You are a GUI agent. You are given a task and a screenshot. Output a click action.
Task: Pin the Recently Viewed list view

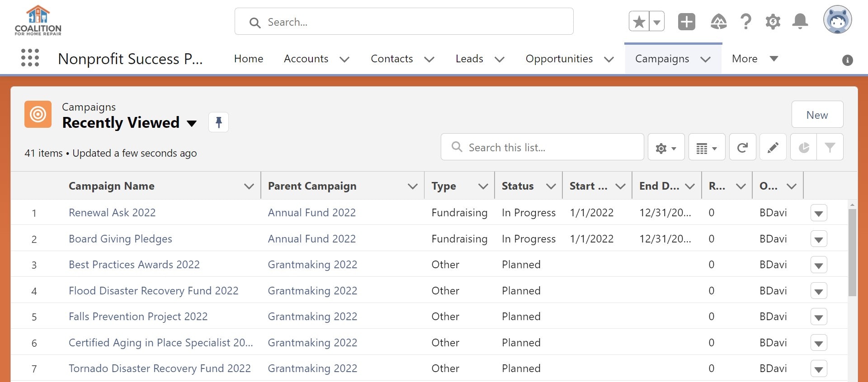tap(218, 122)
